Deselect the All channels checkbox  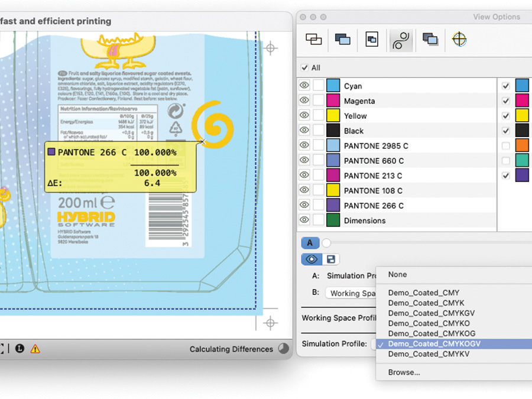(305, 67)
